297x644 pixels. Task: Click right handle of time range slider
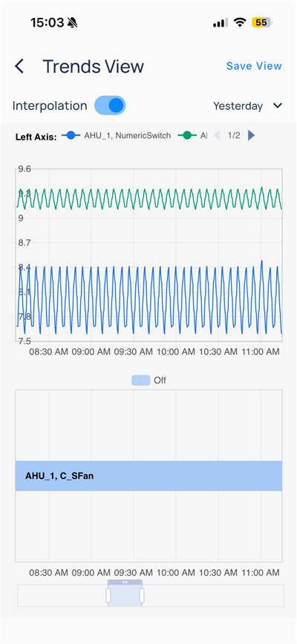pyautogui.click(x=142, y=596)
